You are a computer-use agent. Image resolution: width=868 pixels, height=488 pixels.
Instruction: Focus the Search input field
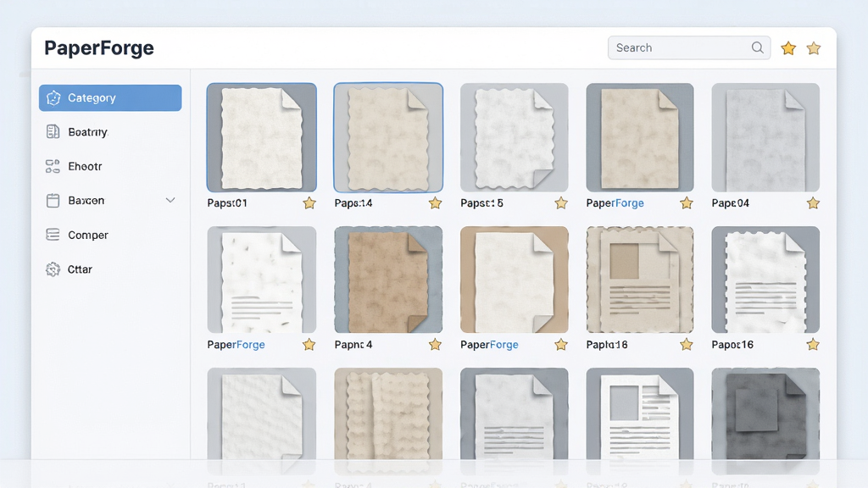pos(689,47)
